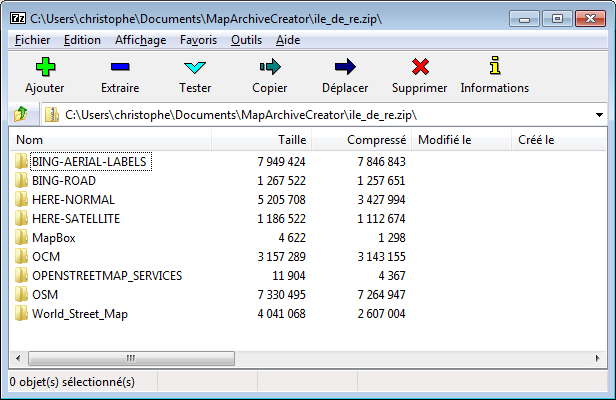Click the blue minus Extraire icon
The height and width of the screenshot is (400, 616).
pyautogui.click(x=120, y=67)
